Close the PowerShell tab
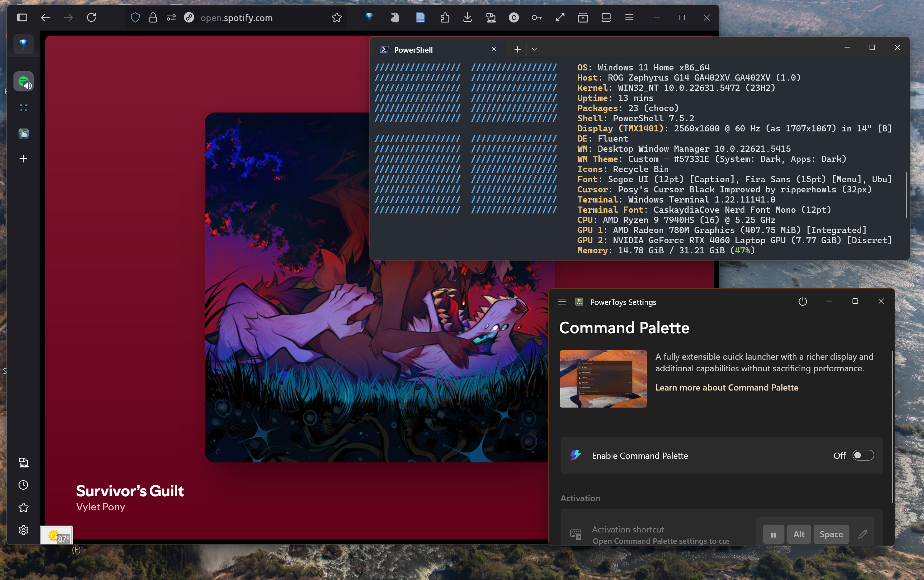The image size is (924, 580). click(494, 49)
